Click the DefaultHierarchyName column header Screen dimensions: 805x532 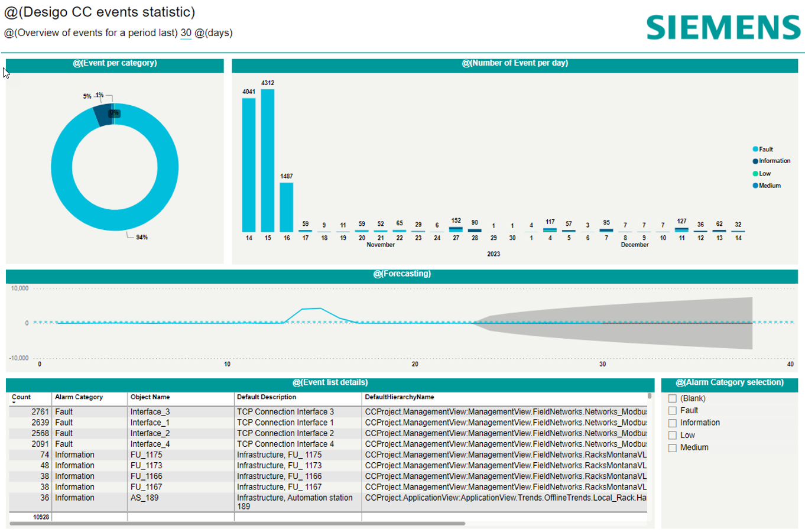tap(400, 397)
